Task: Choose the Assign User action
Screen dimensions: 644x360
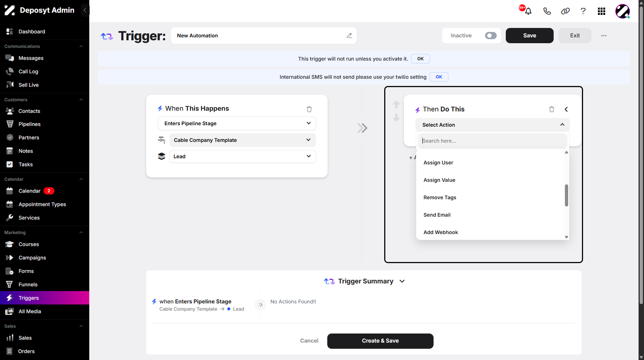Action: pos(491,163)
